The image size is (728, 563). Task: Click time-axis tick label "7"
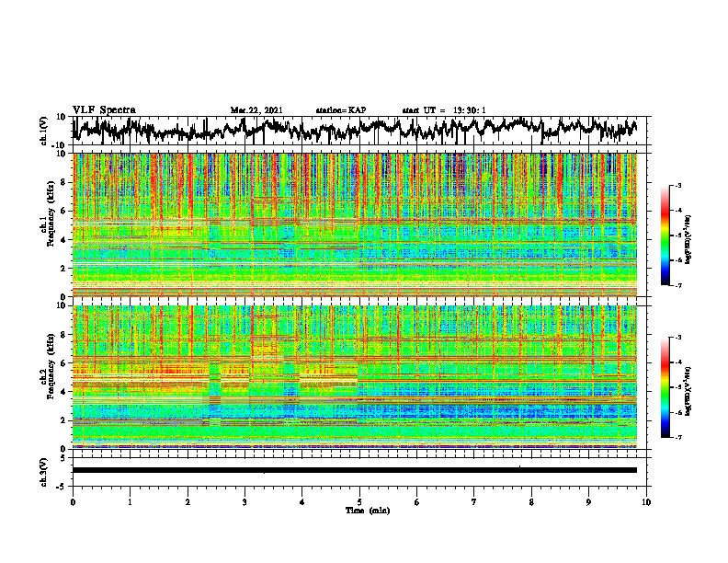474,502
